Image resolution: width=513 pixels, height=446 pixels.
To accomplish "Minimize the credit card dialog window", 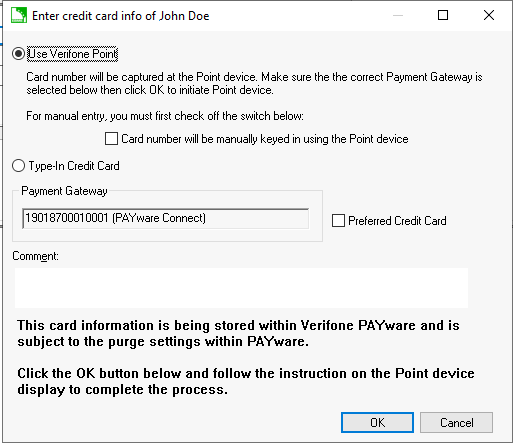I will (398, 15).
